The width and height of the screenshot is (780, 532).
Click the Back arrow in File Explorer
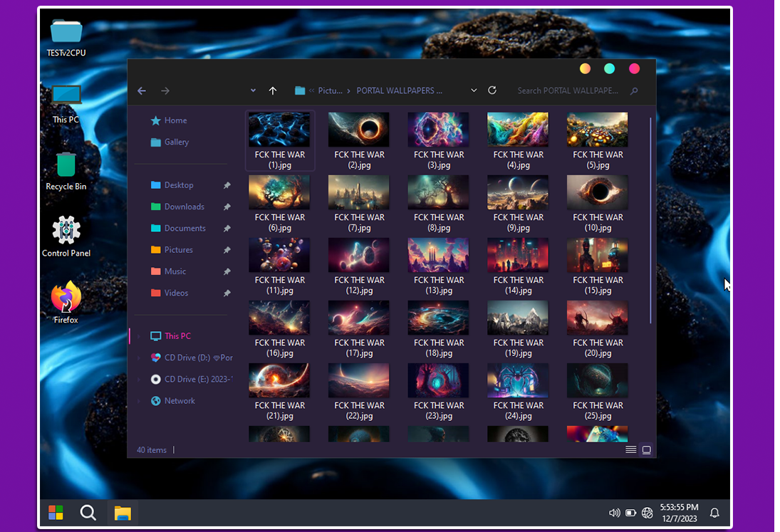tap(142, 90)
